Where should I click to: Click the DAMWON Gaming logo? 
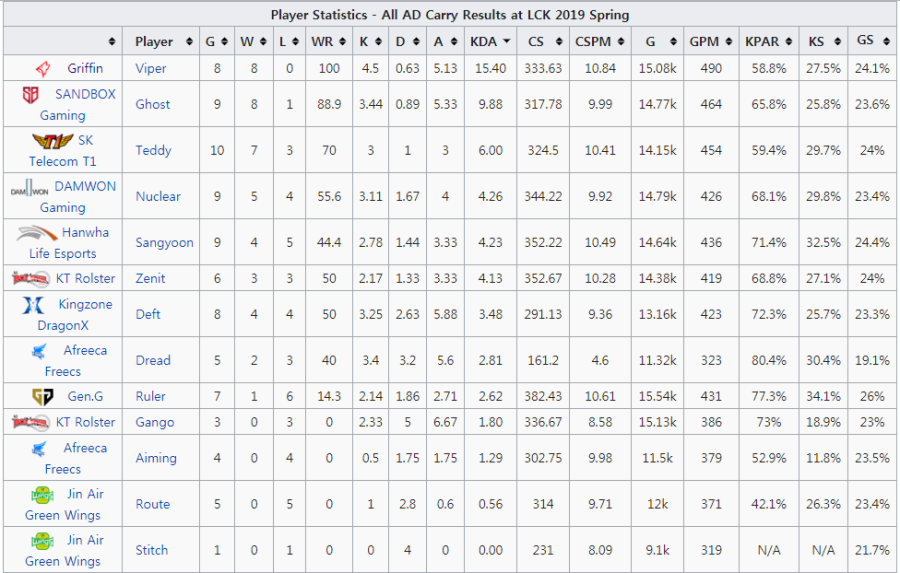(x=30, y=187)
